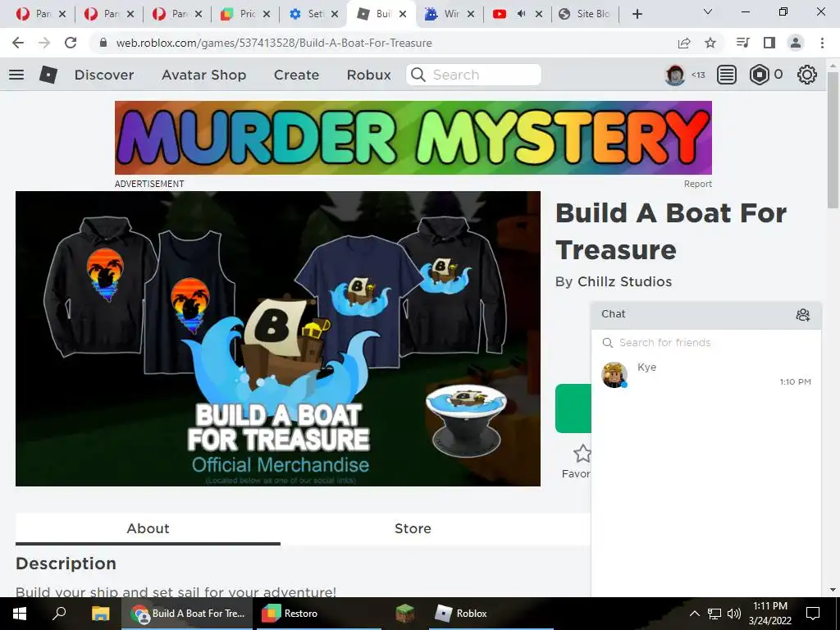Click the taskbar clock and date

(x=769, y=614)
